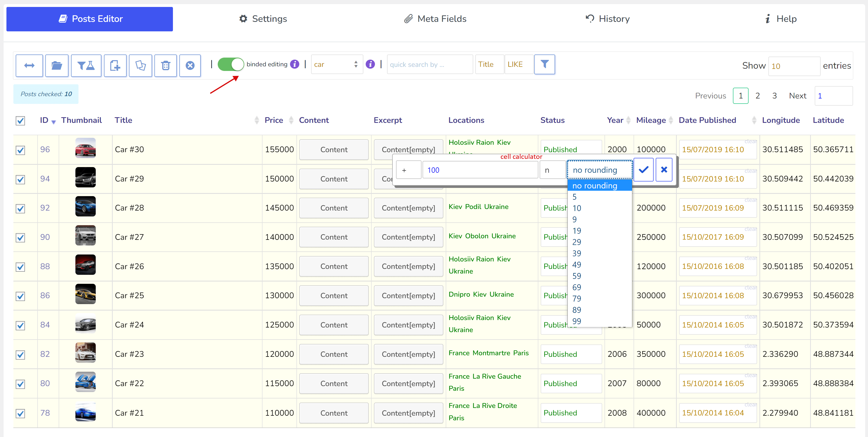Open the filter and flask bulk tools
868x437 pixels.
[x=86, y=65]
